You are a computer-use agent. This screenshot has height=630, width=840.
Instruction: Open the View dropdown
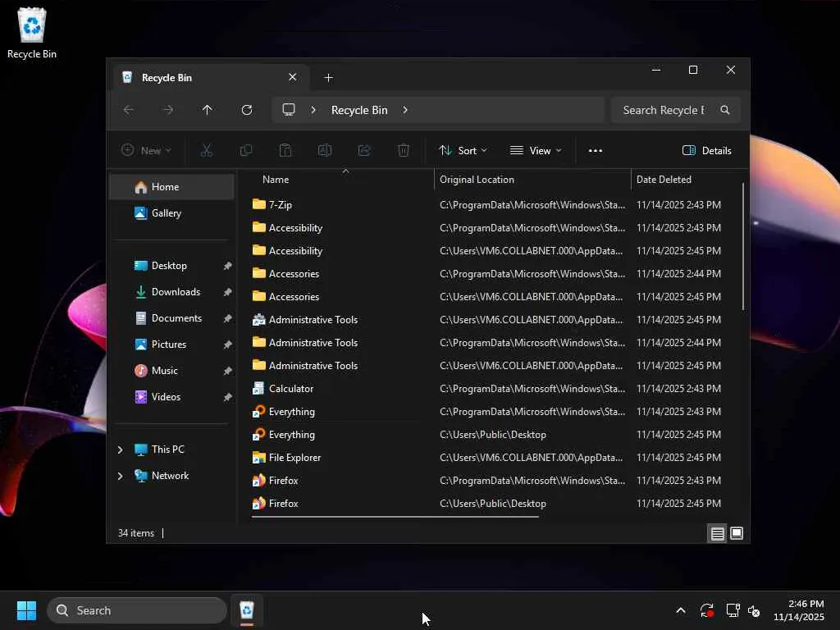[x=536, y=151]
